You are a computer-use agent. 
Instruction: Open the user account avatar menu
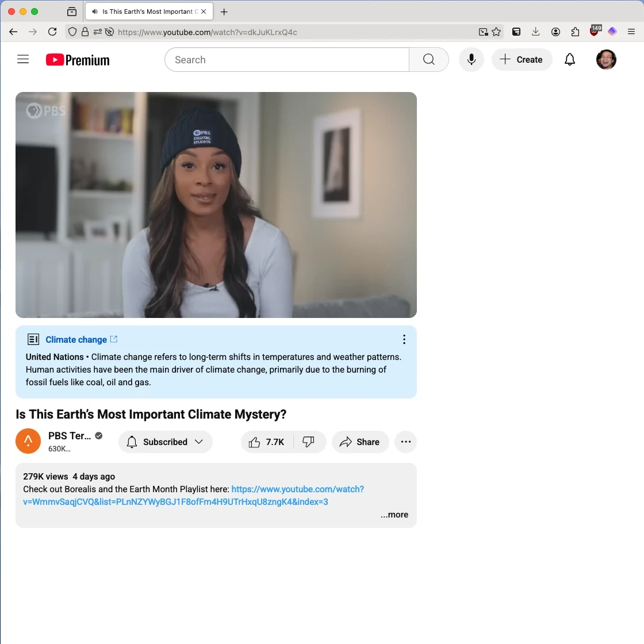point(606,60)
